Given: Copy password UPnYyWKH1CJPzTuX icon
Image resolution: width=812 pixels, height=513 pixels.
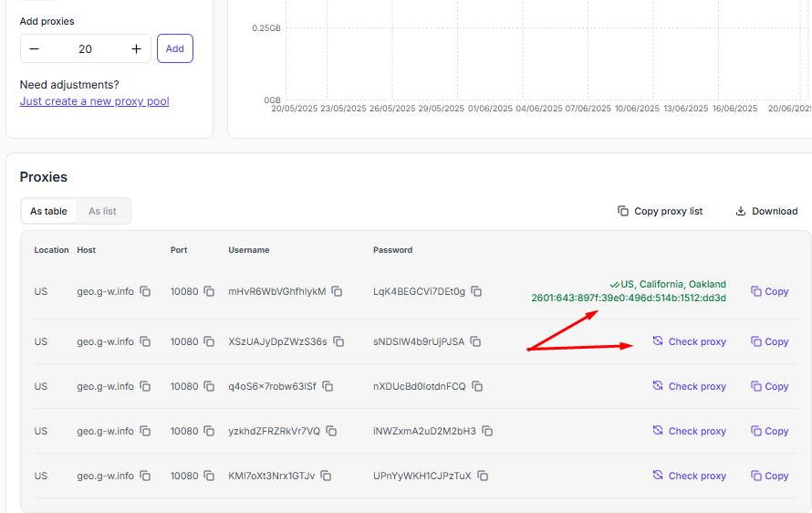Looking at the screenshot, I should pyautogui.click(x=483, y=476).
